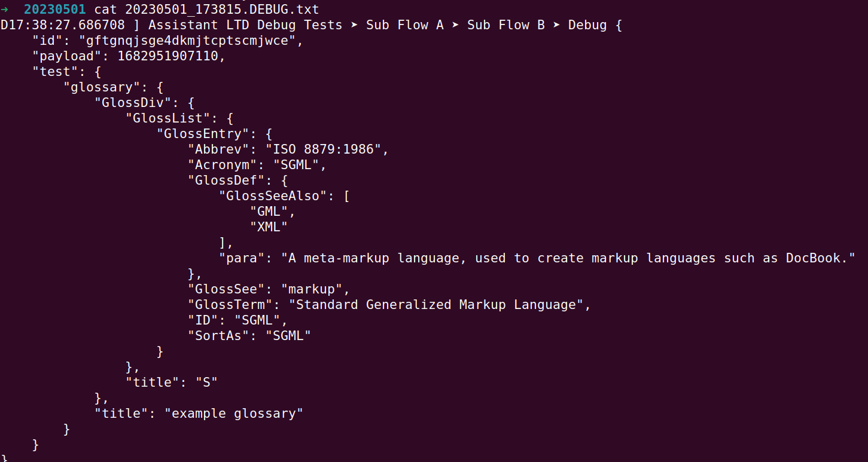
Task: Click the "id" value string
Action: click(x=187, y=41)
